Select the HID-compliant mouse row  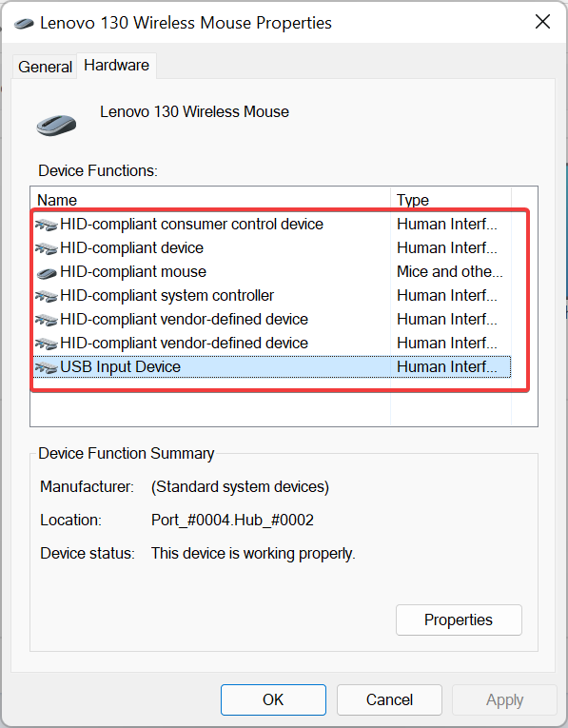point(272,271)
